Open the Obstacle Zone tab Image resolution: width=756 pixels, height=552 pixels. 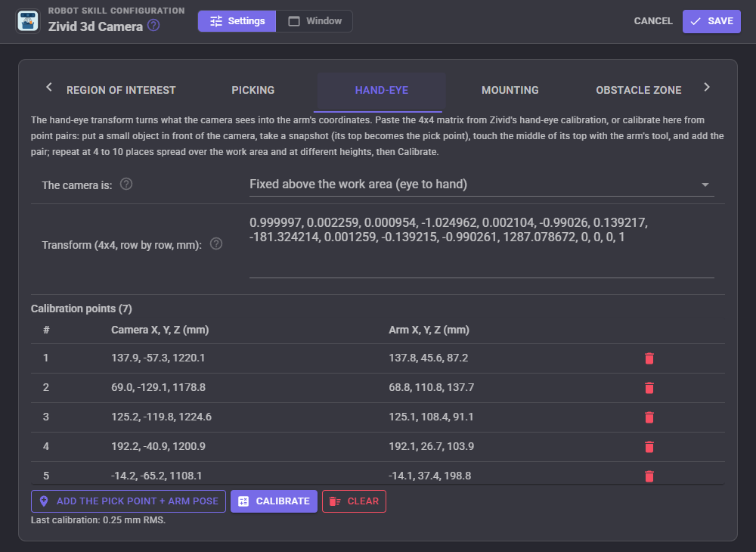[x=638, y=90]
